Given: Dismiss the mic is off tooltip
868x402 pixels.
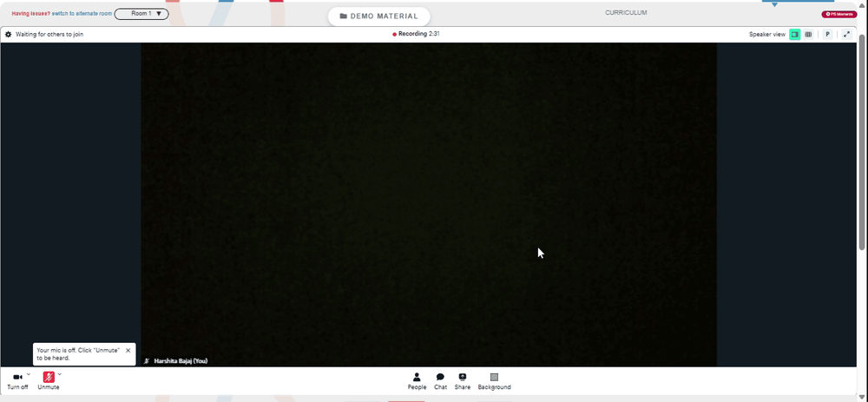Looking at the screenshot, I should click(x=128, y=351).
